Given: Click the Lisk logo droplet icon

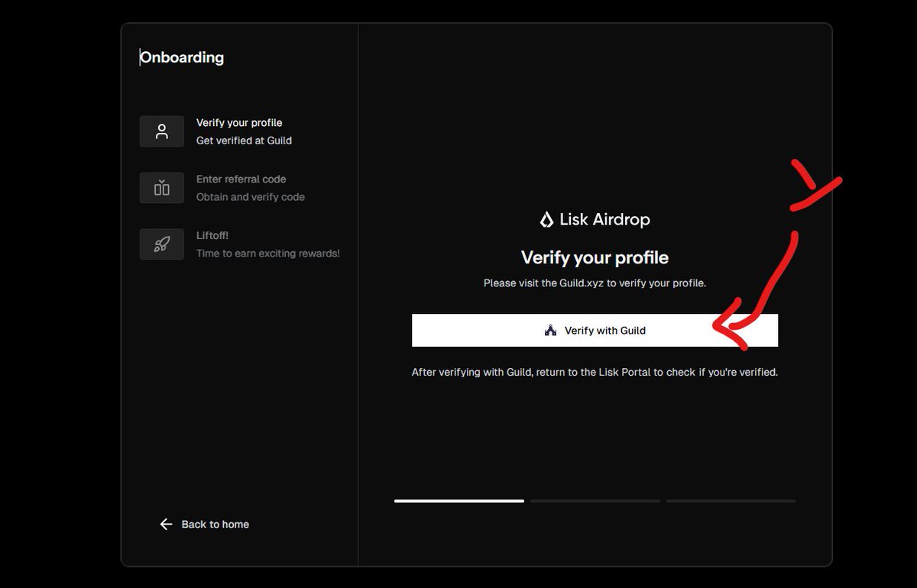Looking at the screenshot, I should click(x=546, y=220).
